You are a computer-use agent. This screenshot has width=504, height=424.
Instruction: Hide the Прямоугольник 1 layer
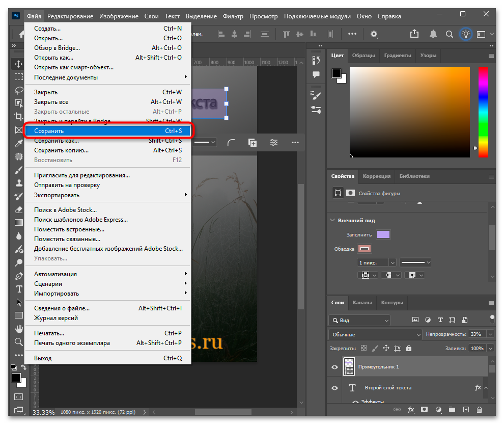[334, 367]
